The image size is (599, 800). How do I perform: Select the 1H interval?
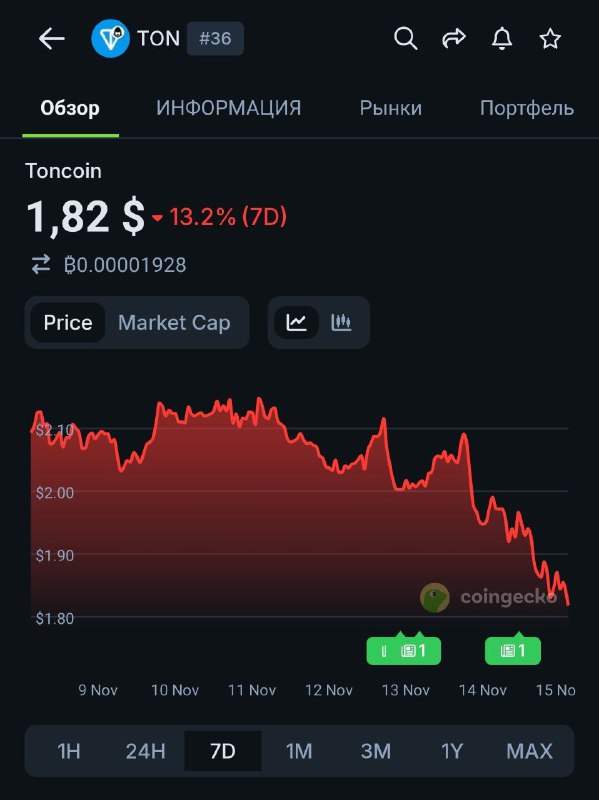tap(67, 751)
